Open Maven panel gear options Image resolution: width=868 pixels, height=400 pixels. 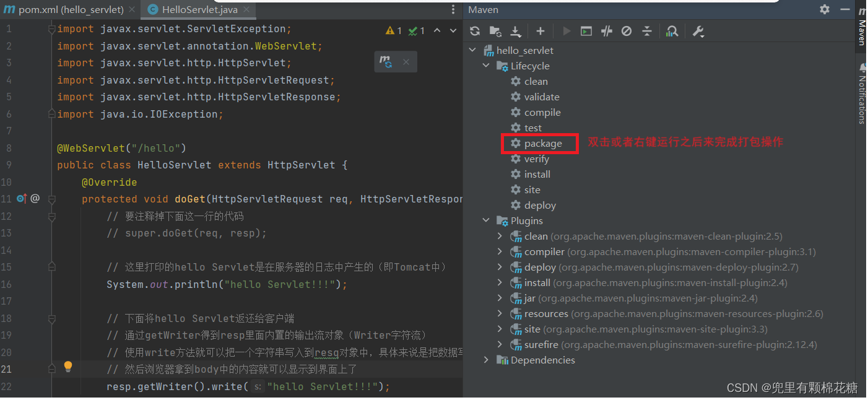click(x=825, y=9)
